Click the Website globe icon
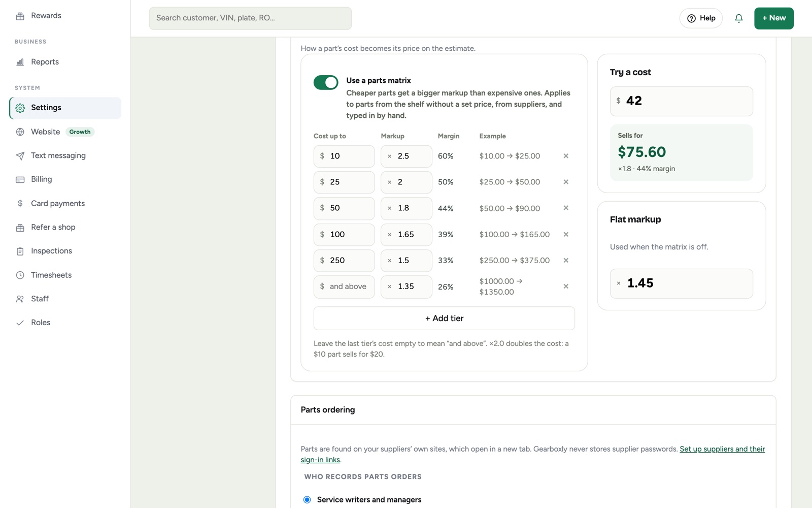The width and height of the screenshot is (812, 508). click(x=20, y=132)
